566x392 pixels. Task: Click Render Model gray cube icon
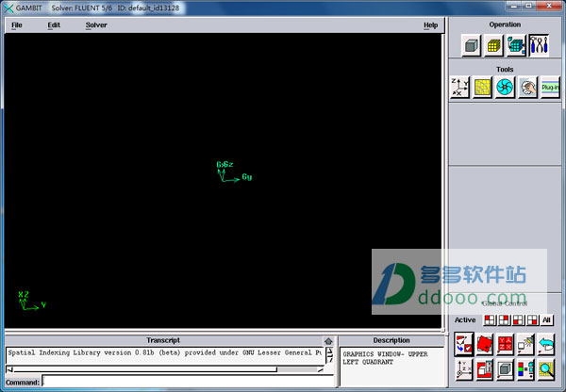(505, 369)
